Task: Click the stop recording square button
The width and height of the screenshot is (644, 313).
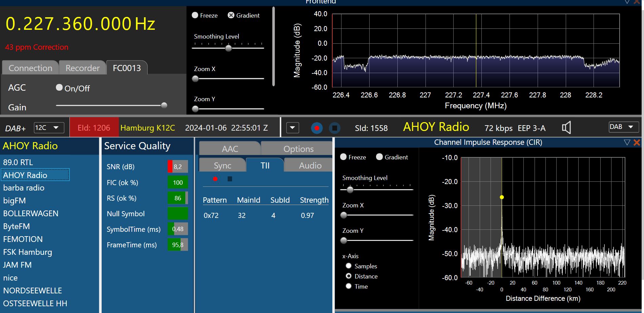Action: point(334,128)
